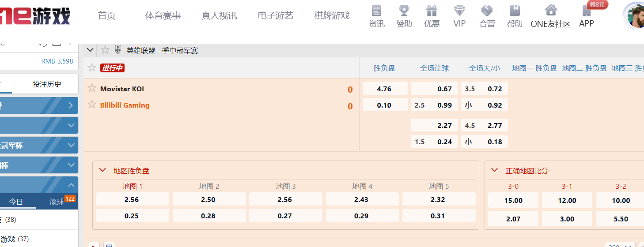
Task: Open the VIP diamond icon
Action: click(459, 11)
